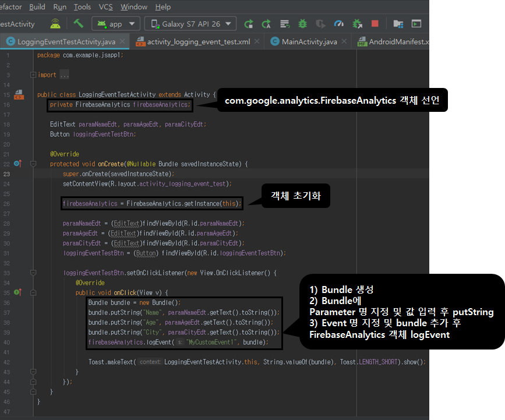Click 'R.id.paramCityEdt' on line 30
Viewport: 505px width, 420px height.
click(x=211, y=243)
